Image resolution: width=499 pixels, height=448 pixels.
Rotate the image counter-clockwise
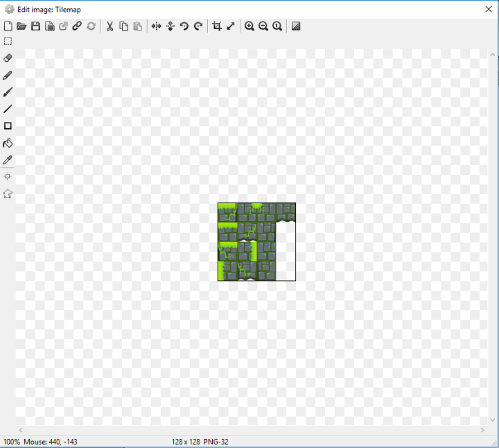[184, 26]
